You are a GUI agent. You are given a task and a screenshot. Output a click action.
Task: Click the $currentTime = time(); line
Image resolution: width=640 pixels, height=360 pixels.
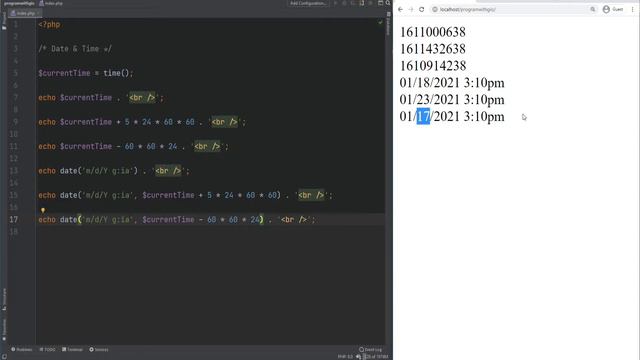click(86, 73)
